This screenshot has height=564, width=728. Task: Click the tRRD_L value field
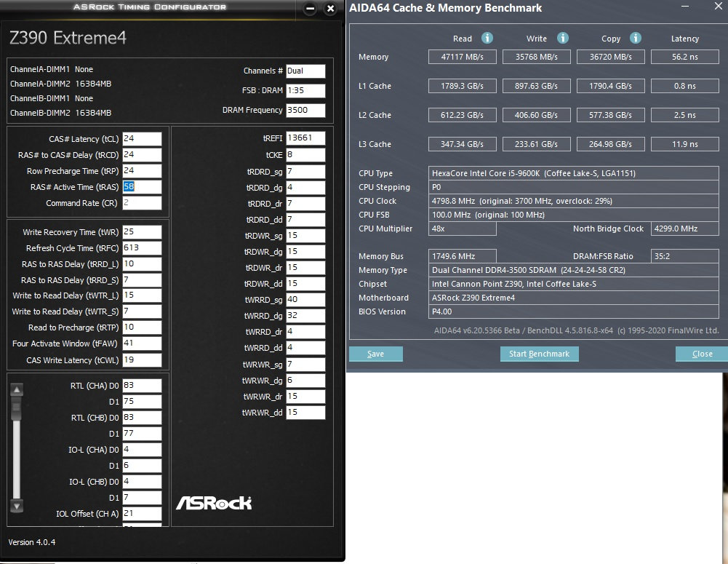pyautogui.click(x=142, y=264)
